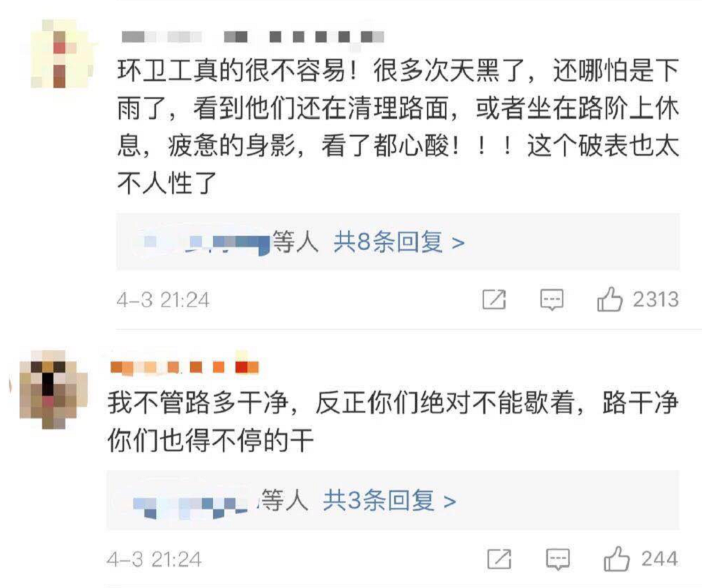702x588 pixels.
Task: Like the comment with 2313 thumbs-up
Action: 610,300
